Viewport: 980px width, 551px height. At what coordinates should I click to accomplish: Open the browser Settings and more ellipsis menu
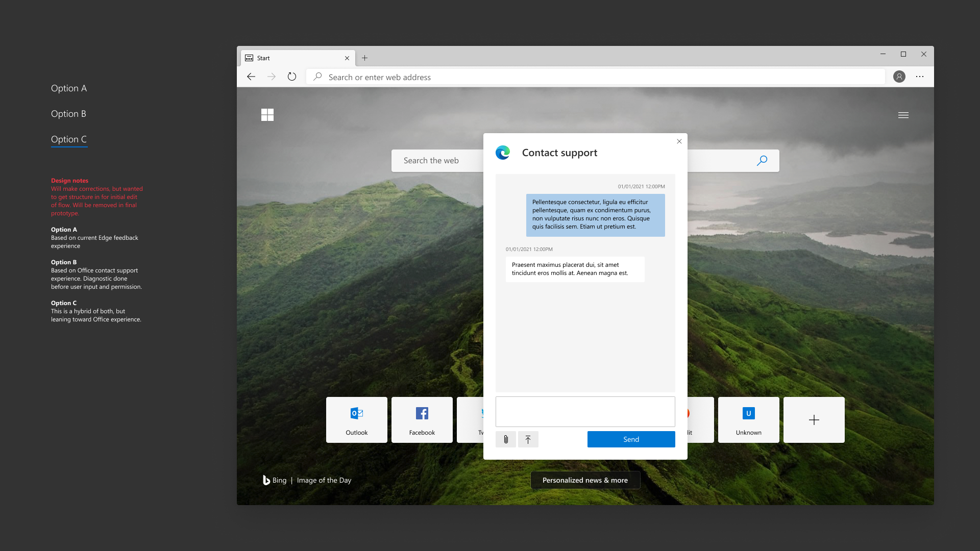920,77
